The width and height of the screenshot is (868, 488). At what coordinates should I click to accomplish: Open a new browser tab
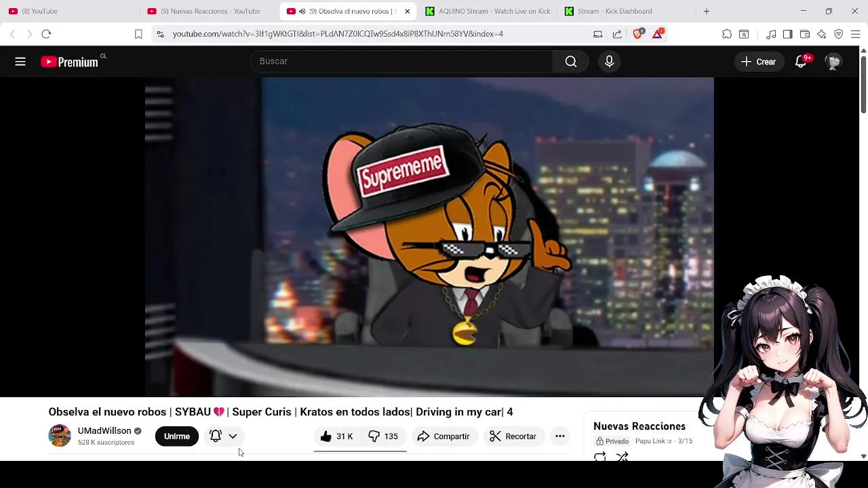click(x=706, y=11)
